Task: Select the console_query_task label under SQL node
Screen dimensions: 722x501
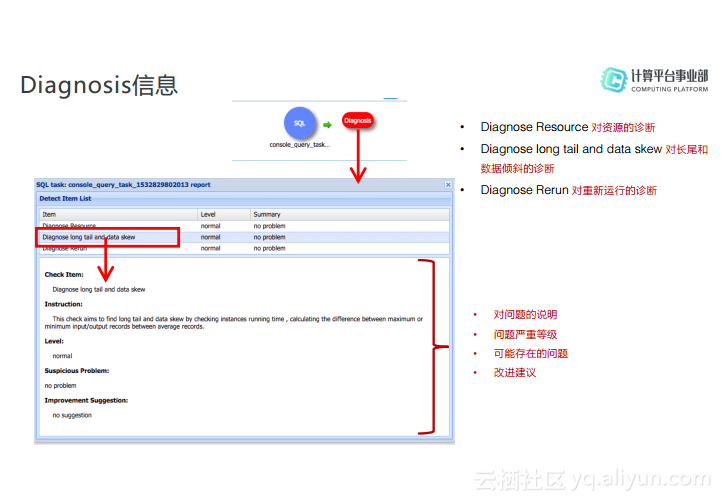Action: click(300, 145)
